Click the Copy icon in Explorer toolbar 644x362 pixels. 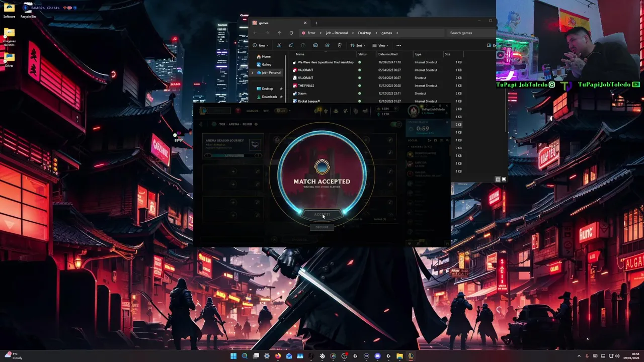pos(291,45)
